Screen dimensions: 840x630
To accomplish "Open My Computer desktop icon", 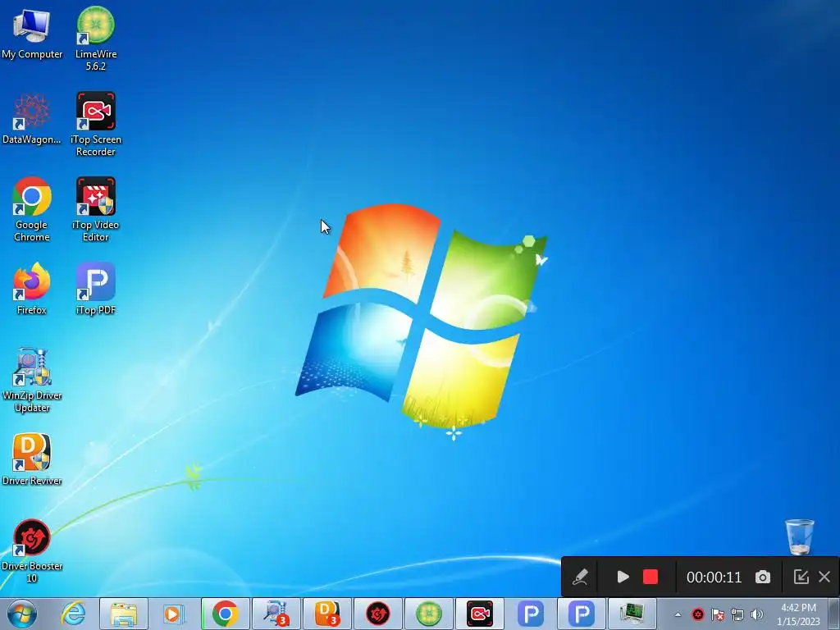I will click(32, 33).
